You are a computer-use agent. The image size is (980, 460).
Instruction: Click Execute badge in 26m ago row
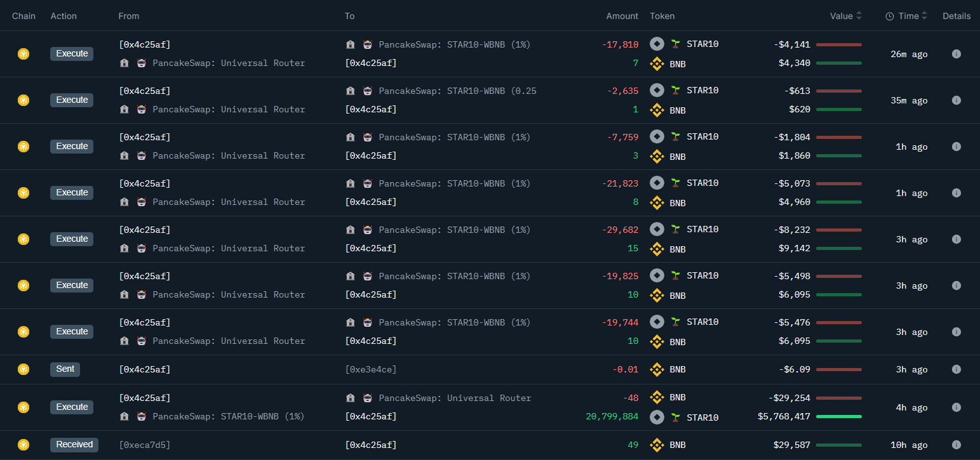[x=72, y=54]
